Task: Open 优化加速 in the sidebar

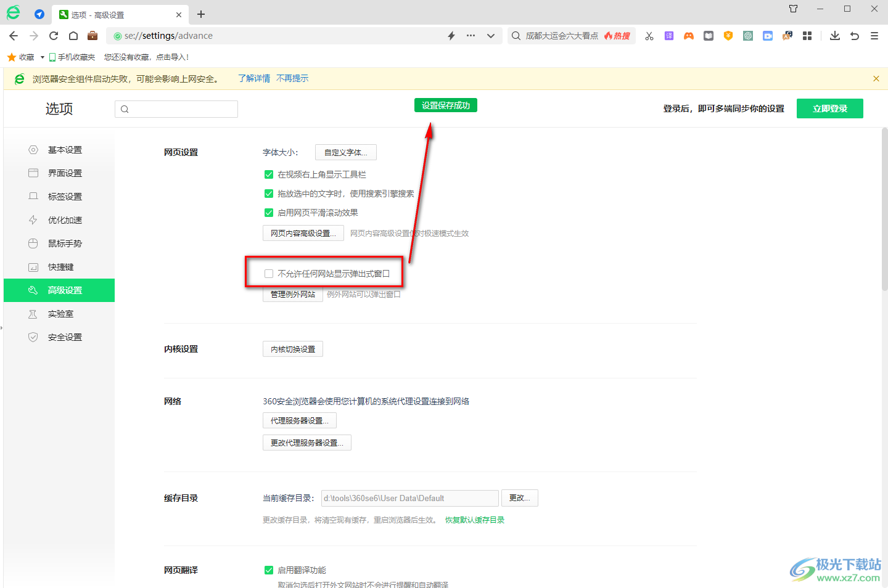Action: point(59,220)
